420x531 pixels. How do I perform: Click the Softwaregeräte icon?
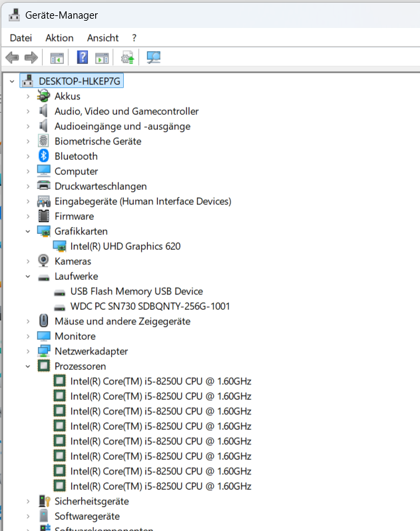click(x=44, y=516)
